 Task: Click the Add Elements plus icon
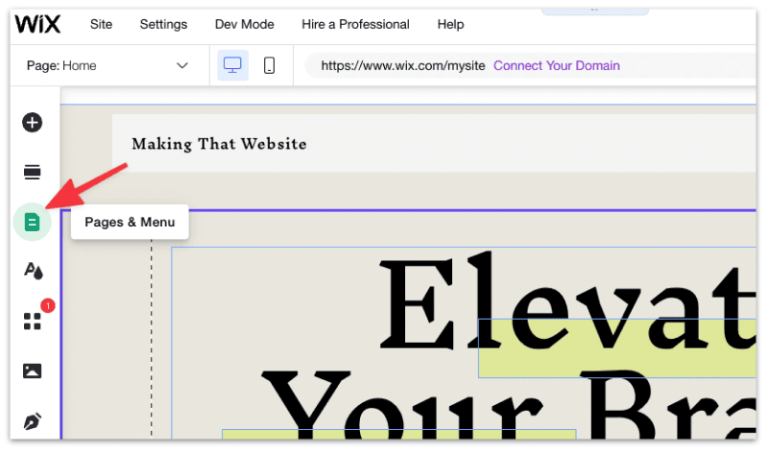pos(32,123)
